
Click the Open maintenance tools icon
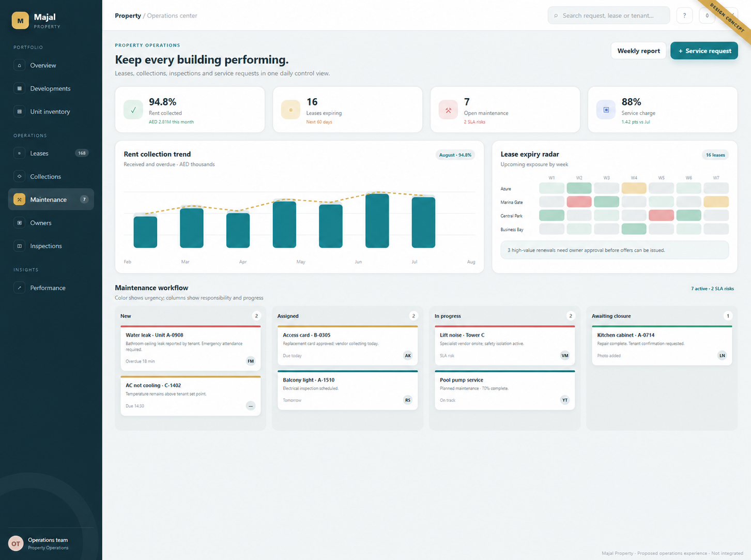click(x=448, y=110)
